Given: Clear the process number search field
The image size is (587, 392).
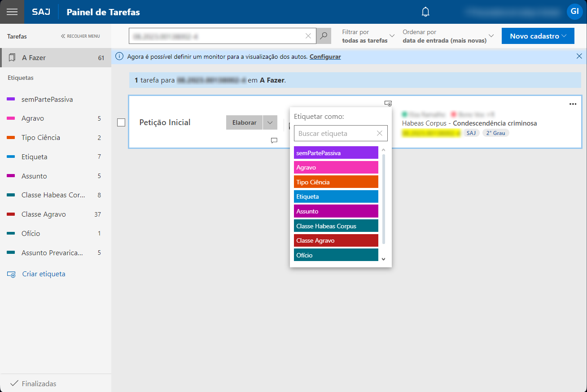Looking at the screenshot, I should pos(308,36).
